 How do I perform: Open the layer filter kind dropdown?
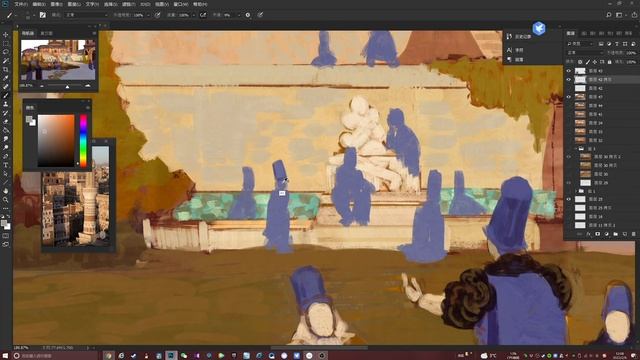580,44
